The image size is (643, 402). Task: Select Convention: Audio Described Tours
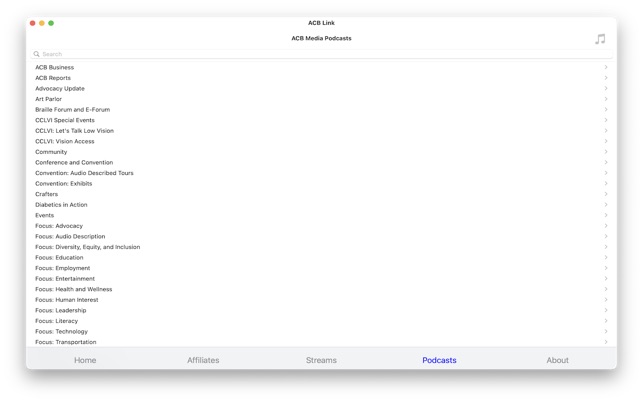tap(322, 173)
